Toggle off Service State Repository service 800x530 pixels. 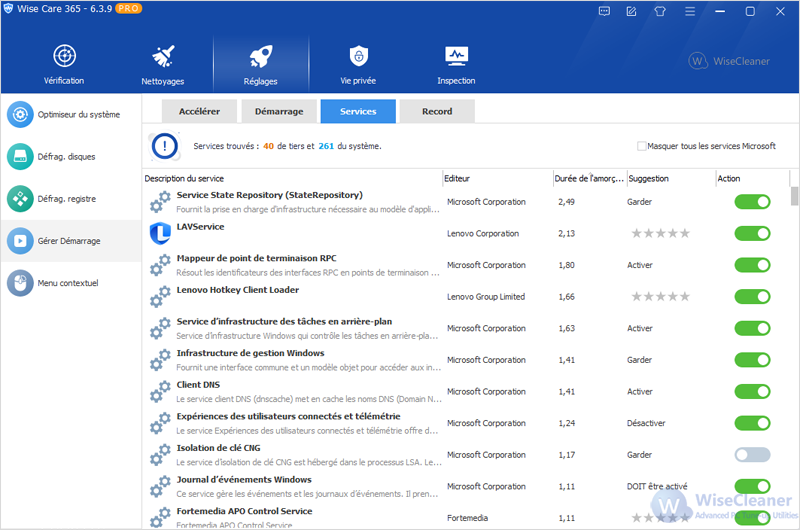click(x=753, y=202)
